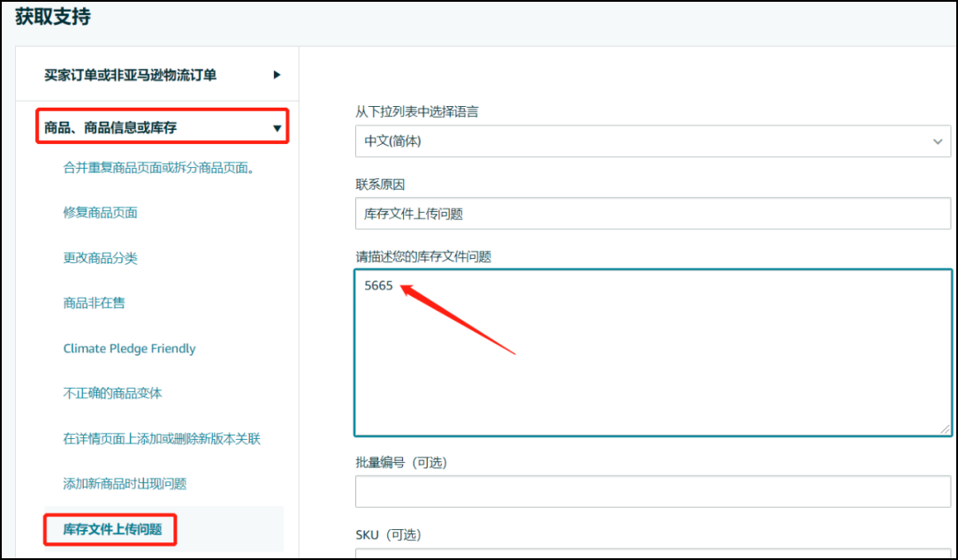Screen dimensions: 958x560
Task: Click the 批量编号 optional input field
Action: click(x=652, y=491)
